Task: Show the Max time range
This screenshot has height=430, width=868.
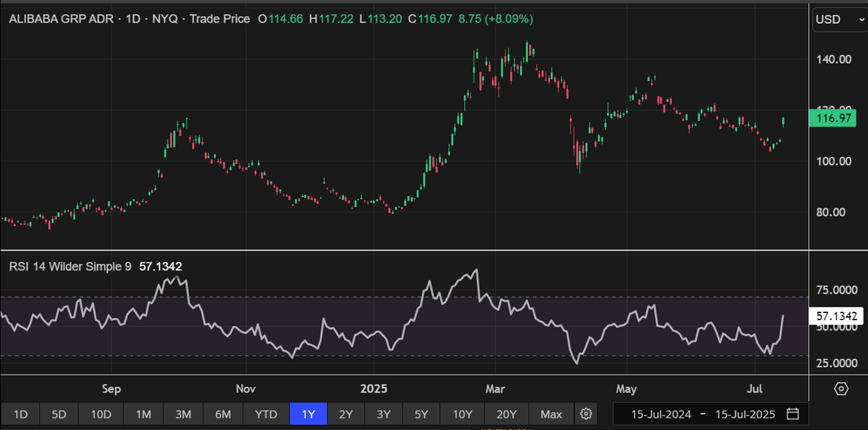Action: point(551,414)
